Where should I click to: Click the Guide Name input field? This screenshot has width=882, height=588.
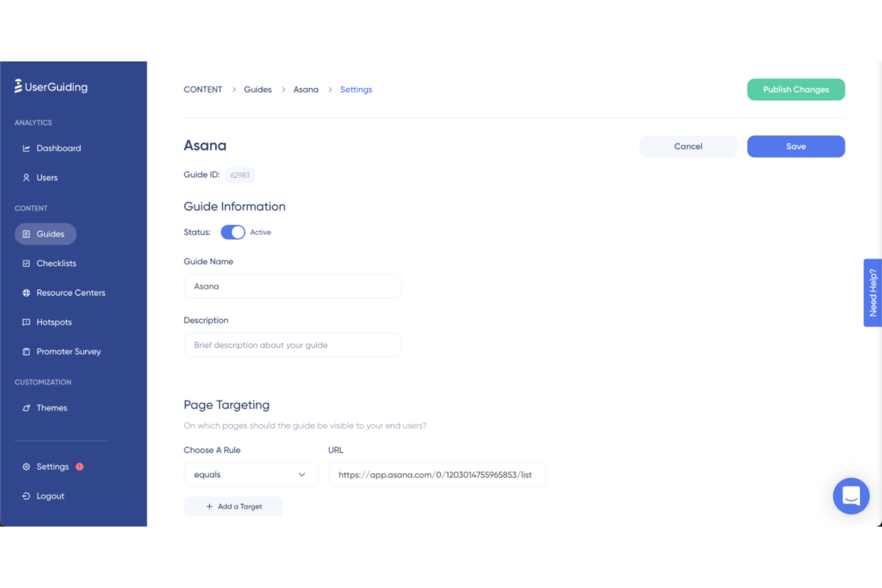pos(293,287)
